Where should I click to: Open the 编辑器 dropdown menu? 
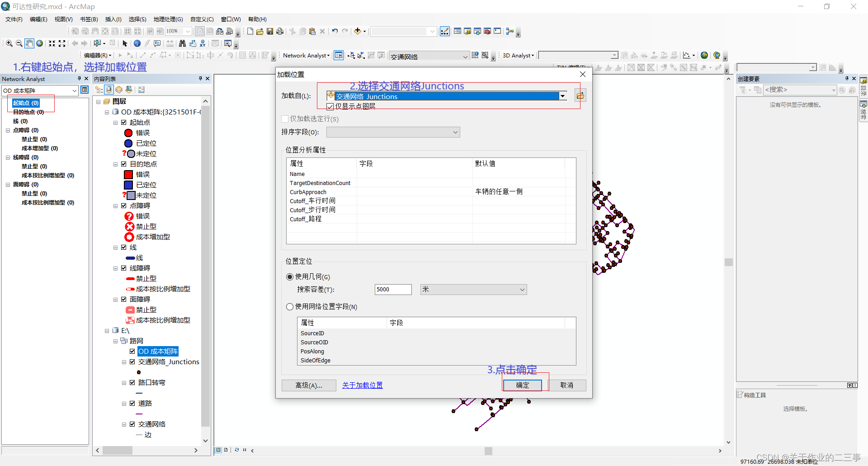pos(98,56)
